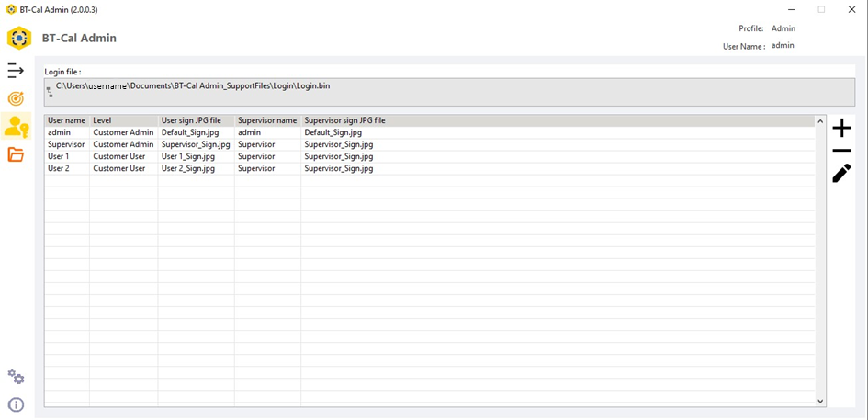Select the User 1 row
Viewport: 868px width, 420px height.
pyautogui.click(x=59, y=156)
